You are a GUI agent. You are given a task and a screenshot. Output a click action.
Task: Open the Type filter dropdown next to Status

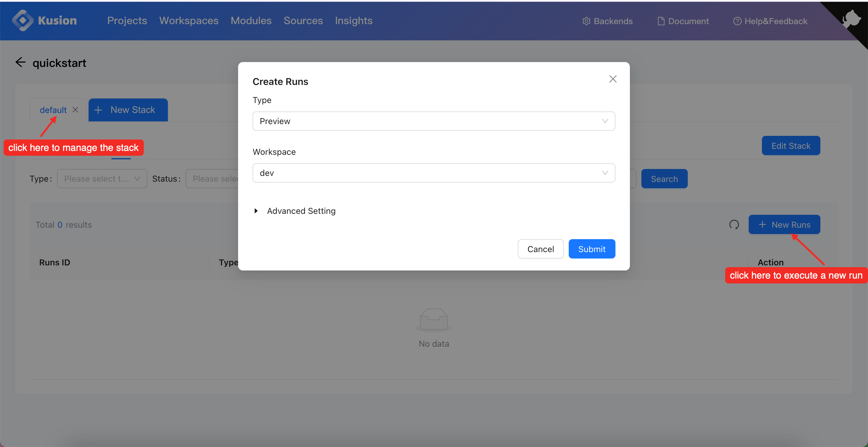102,179
